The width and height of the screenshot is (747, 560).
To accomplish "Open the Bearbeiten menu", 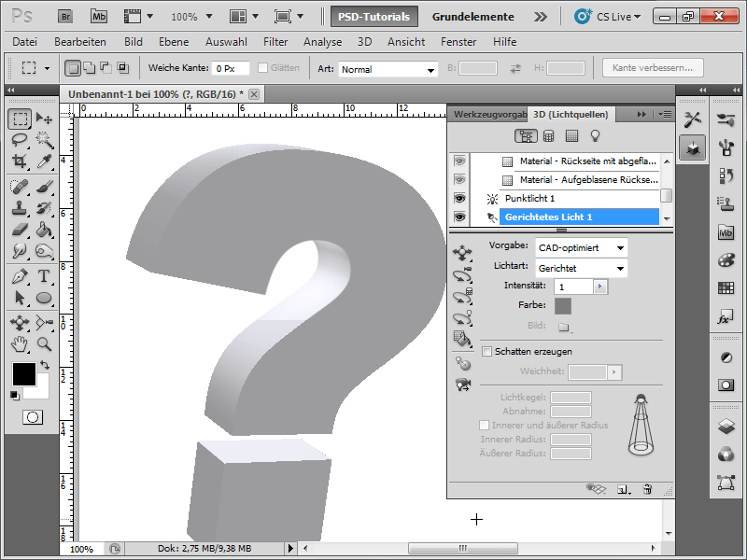I will pos(80,42).
